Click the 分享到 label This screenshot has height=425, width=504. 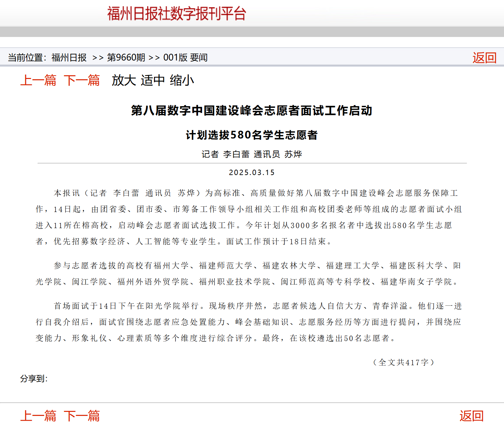pos(34,379)
